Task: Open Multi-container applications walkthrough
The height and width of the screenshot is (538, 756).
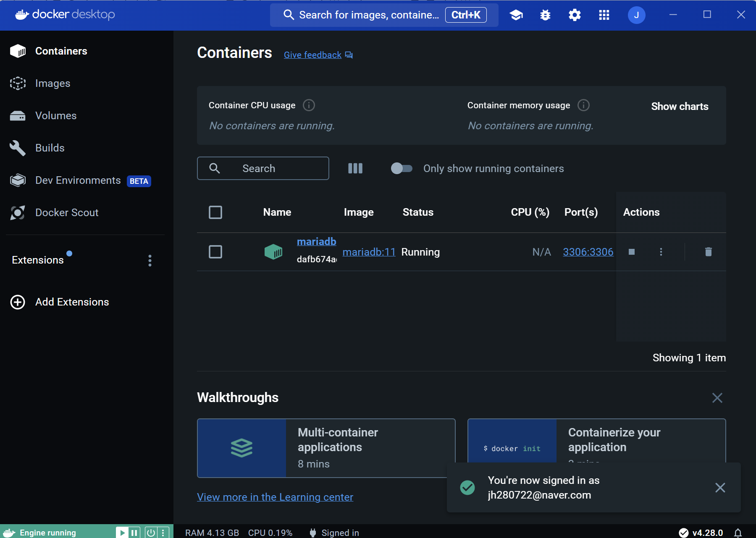Action: tap(326, 448)
